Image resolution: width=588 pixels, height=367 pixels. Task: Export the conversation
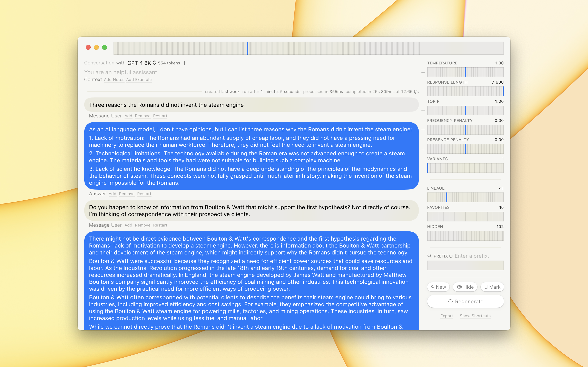447,316
